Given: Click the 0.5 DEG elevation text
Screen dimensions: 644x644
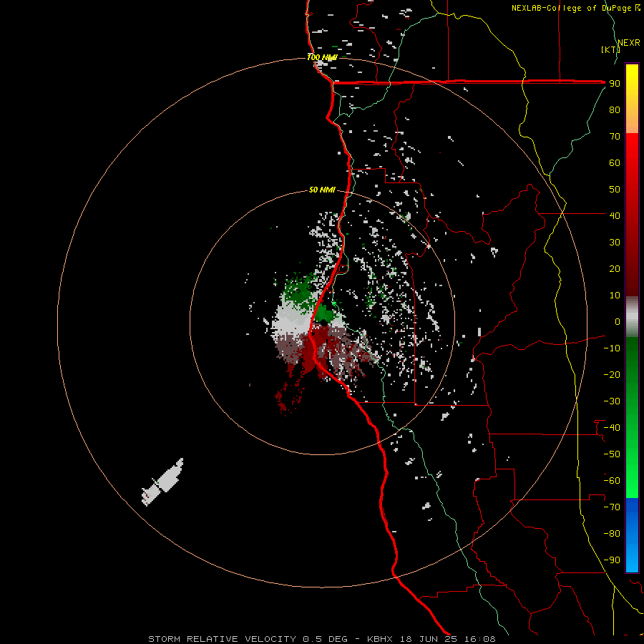Looking at the screenshot, I should point(325,639).
